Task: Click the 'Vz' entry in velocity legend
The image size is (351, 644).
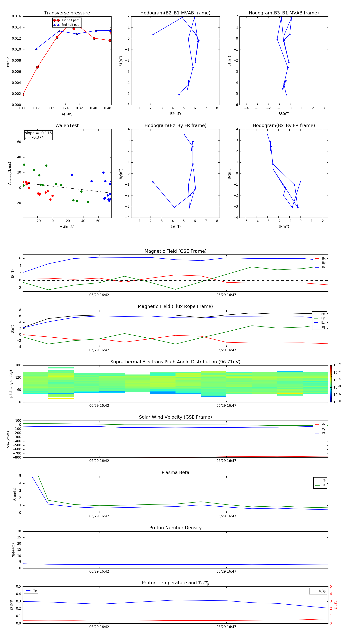Action: click(320, 433)
